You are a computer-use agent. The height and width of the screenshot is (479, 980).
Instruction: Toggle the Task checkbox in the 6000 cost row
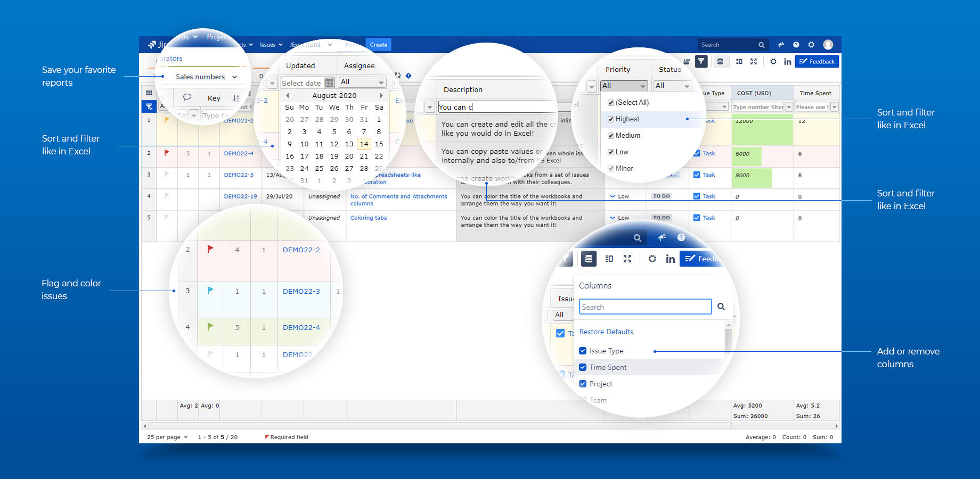click(697, 153)
